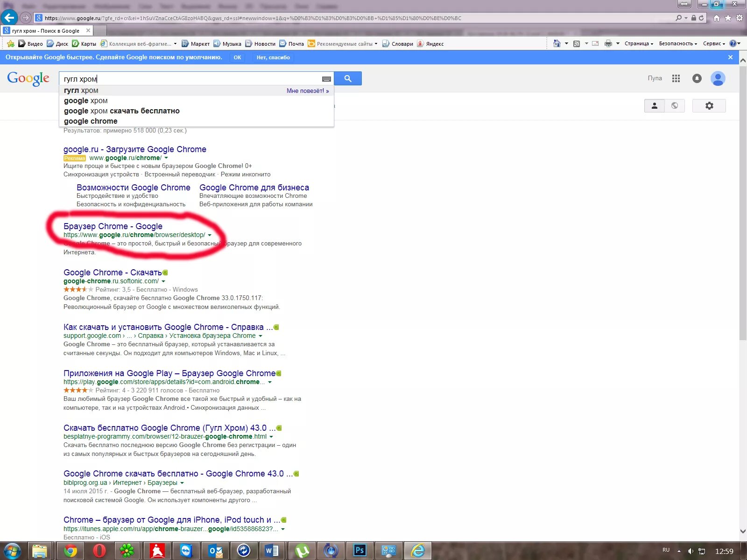
Task: Open Яндекс from the favorites bar
Action: [x=430, y=43]
